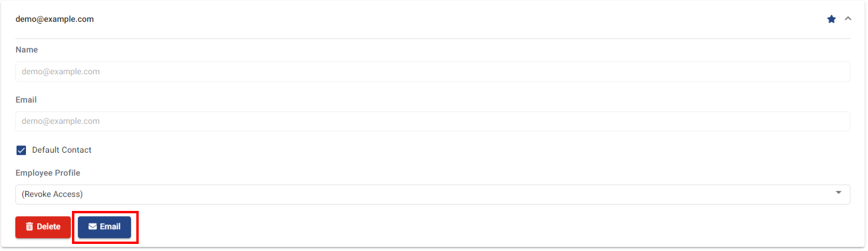Focus the Name input field
This screenshot has width=868, height=251.
(432, 72)
